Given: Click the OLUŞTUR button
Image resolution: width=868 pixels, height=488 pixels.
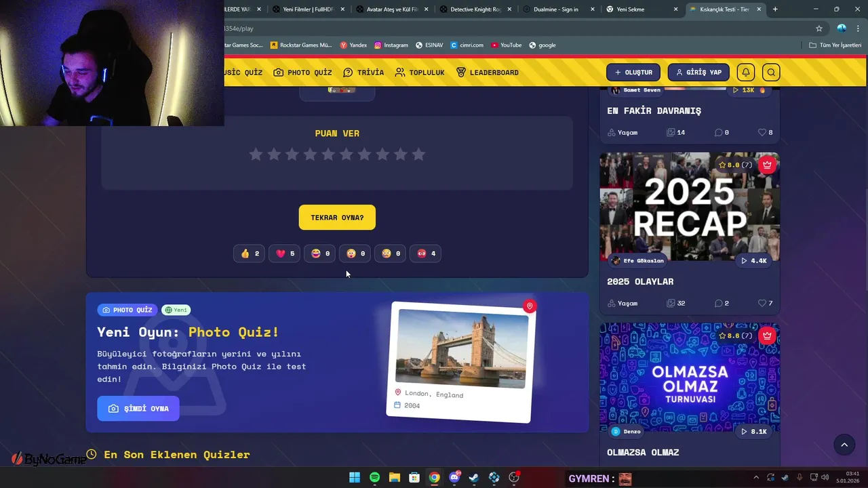Looking at the screenshot, I should pyautogui.click(x=633, y=73).
